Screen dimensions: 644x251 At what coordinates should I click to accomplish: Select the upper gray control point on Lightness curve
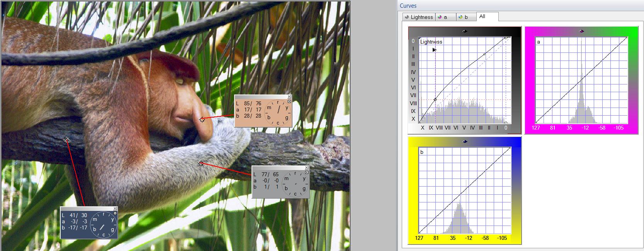[x=484, y=54]
